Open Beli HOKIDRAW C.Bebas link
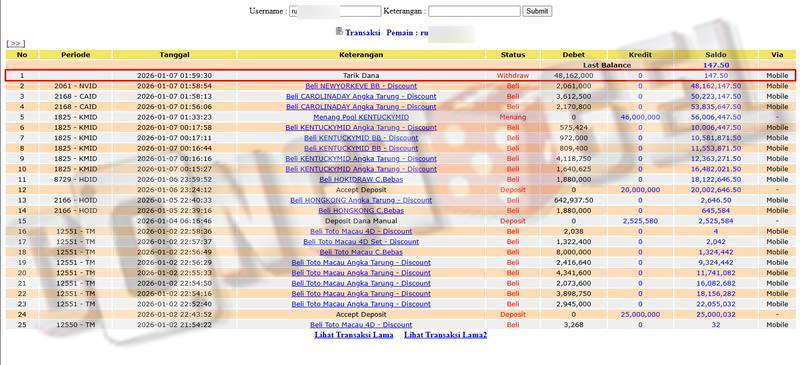The height and width of the screenshot is (365, 800). click(361, 180)
